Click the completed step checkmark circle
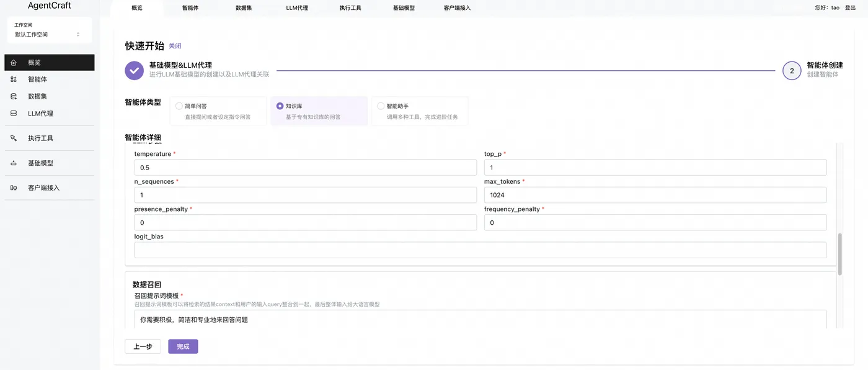Image resolution: width=868 pixels, height=370 pixels. (x=135, y=71)
